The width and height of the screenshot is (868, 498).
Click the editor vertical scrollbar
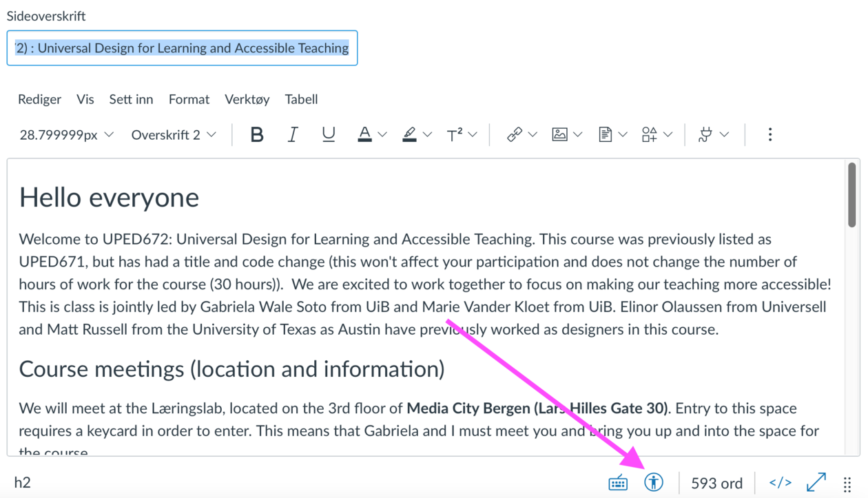(x=852, y=196)
